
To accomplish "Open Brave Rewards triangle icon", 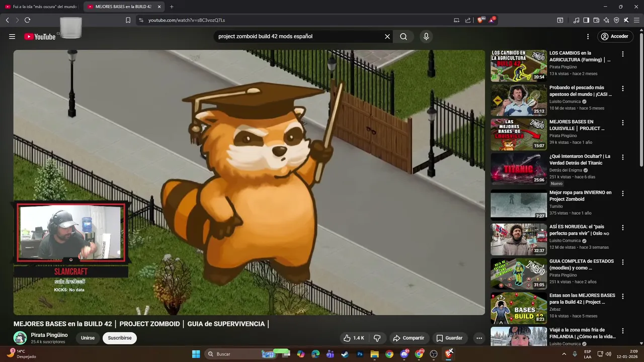I will coord(492,20).
